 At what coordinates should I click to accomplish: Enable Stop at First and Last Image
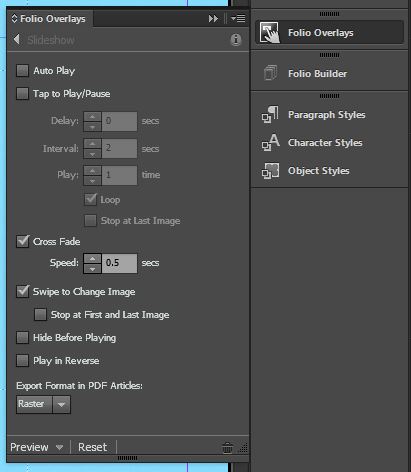tap(40, 314)
